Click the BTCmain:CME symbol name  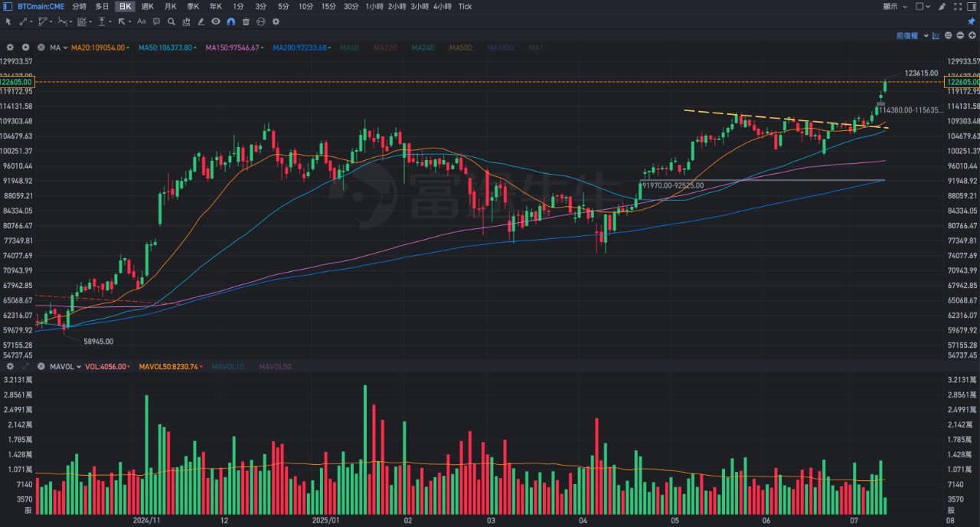(41, 6)
